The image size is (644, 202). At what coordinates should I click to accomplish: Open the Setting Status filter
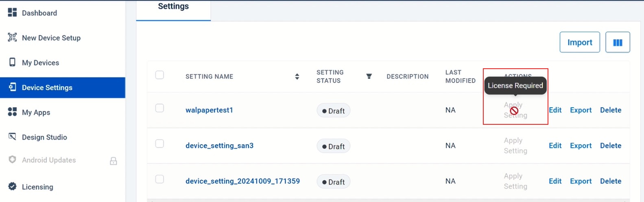coord(369,76)
